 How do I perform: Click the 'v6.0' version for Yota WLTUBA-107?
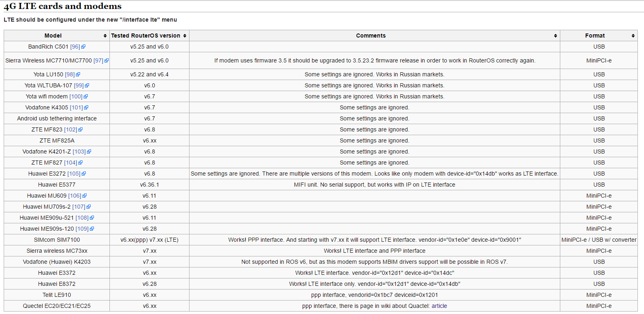[149, 85]
